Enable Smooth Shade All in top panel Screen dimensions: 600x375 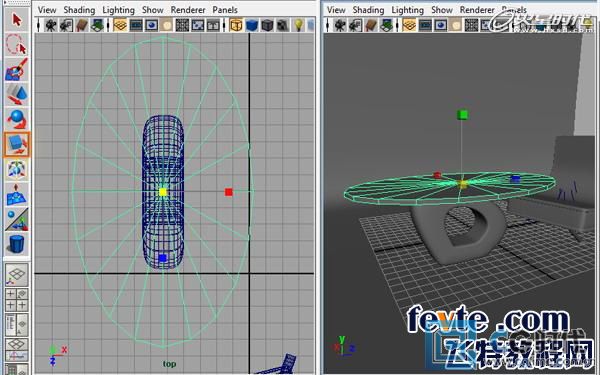pos(252,26)
